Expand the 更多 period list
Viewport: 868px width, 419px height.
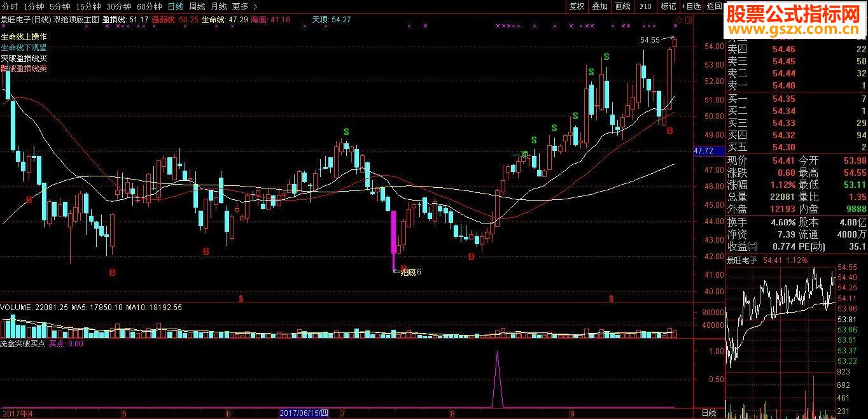point(244,6)
